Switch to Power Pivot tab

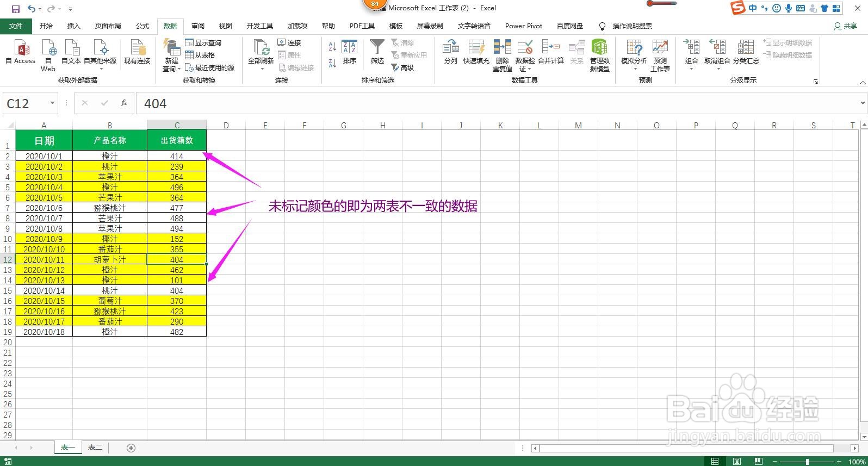tap(523, 26)
